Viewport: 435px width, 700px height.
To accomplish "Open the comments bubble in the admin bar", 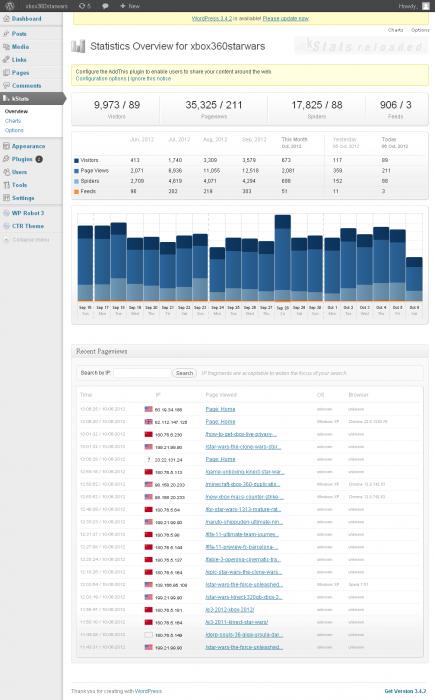I will [x=105, y=6].
